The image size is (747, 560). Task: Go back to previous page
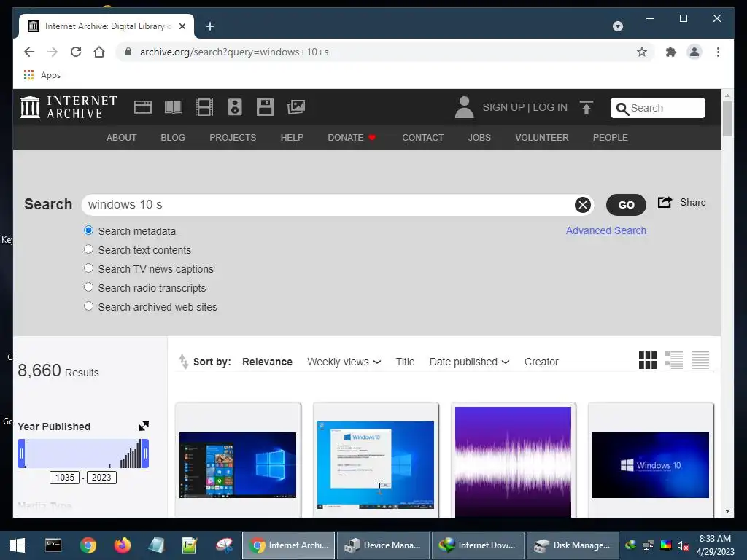(x=29, y=52)
